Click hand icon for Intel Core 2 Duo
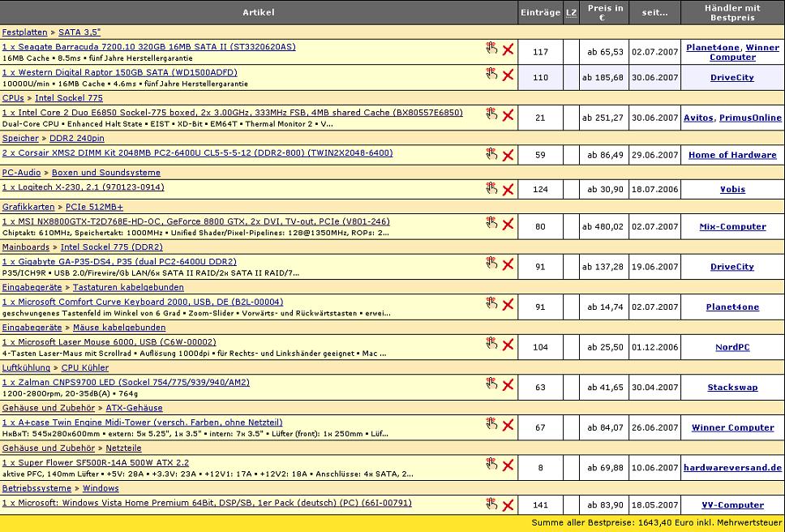Viewport: 785px width, 532px height. click(x=491, y=114)
